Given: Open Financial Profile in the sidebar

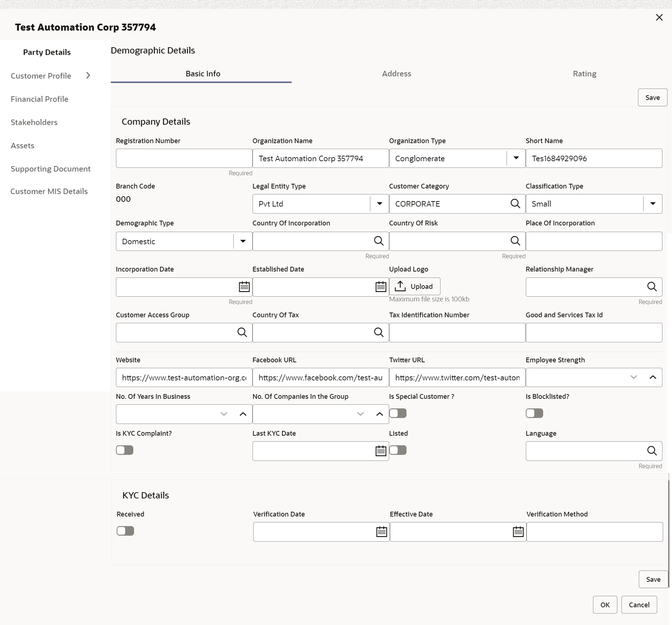Looking at the screenshot, I should pyautogui.click(x=40, y=99).
